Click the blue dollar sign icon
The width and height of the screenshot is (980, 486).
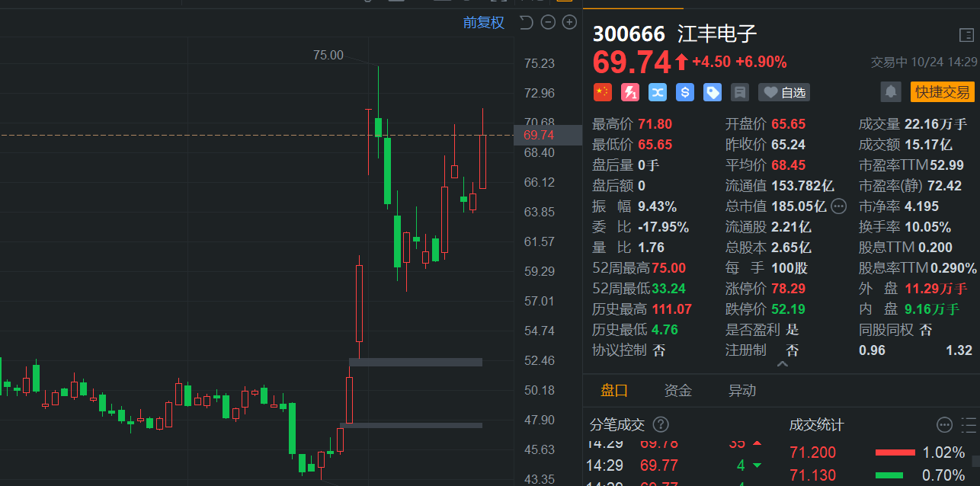(685, 92)
